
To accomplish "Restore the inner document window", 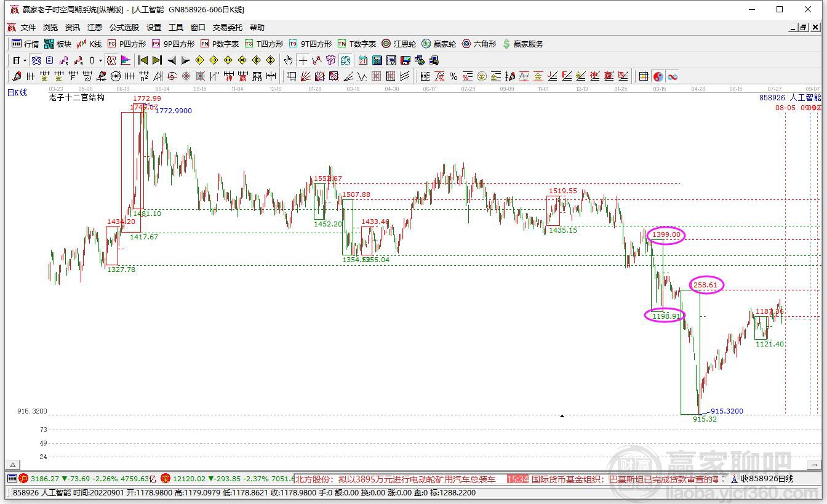I will (803, 28).
